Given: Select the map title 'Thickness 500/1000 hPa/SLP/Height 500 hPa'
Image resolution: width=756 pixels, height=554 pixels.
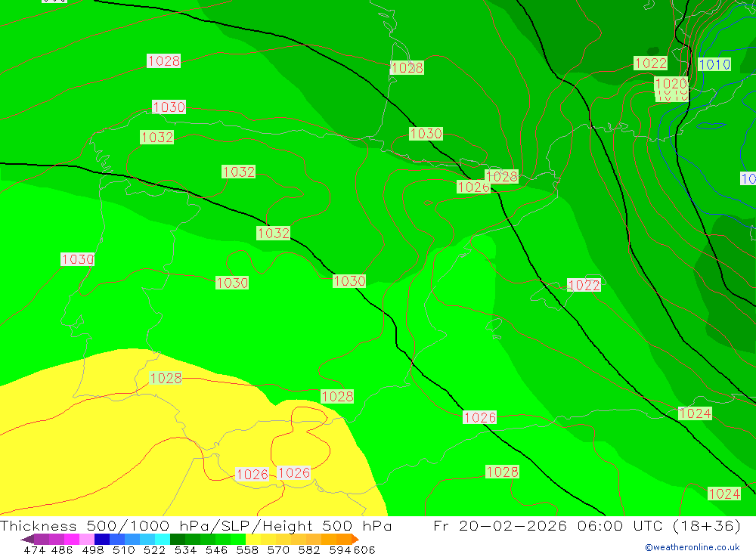Looking at the screenshot, I should tap(196, 525).
